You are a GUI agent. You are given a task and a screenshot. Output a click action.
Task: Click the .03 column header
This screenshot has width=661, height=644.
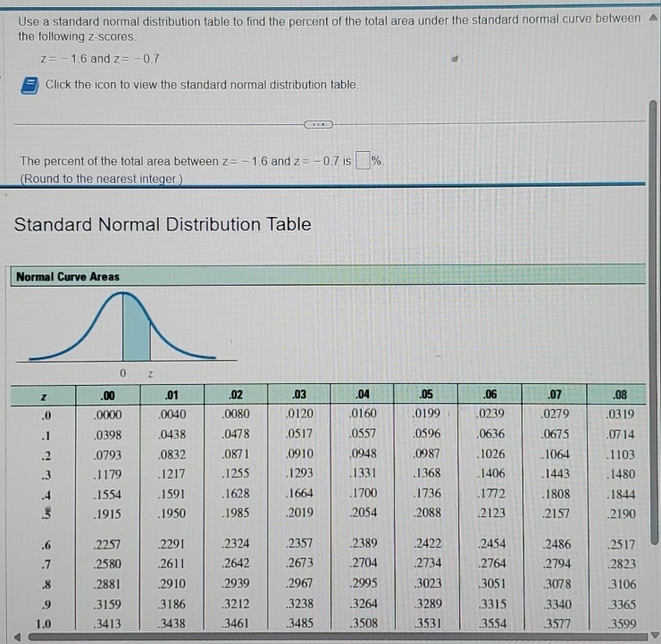[299, 394]
